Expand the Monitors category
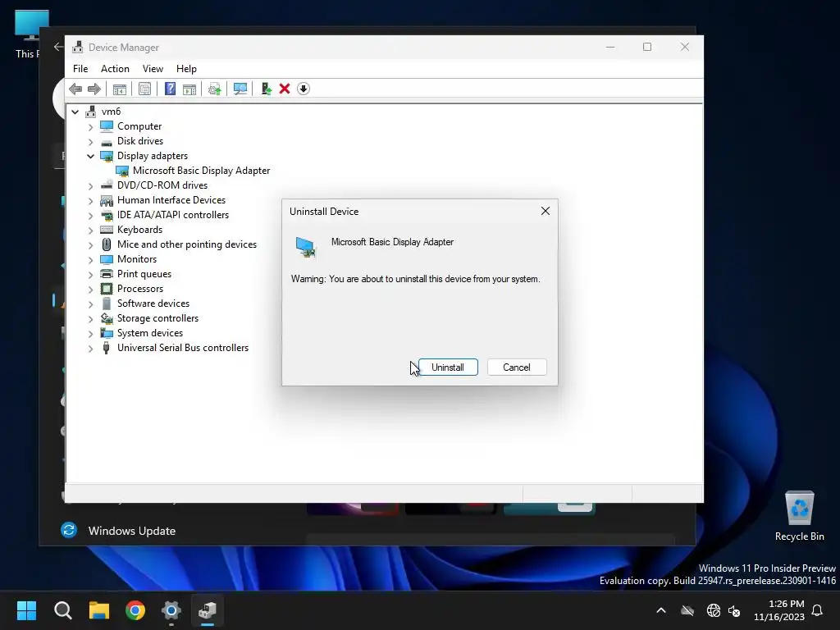This screenshot has width=840, height=630. coord(90,260)
